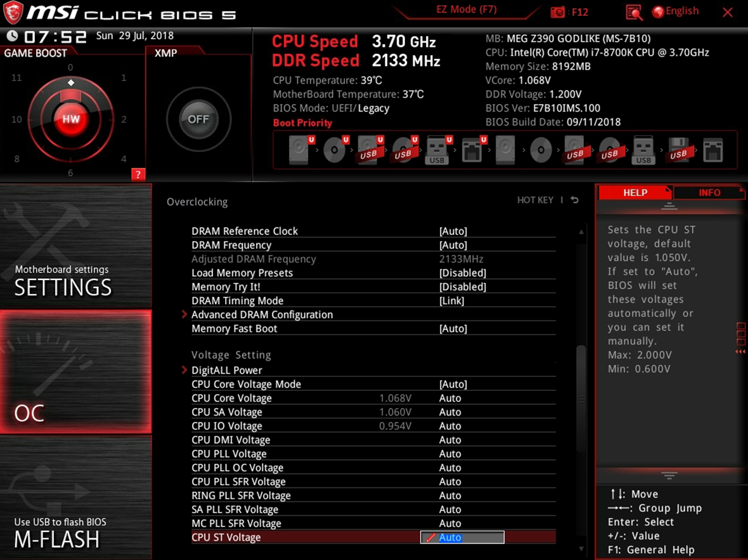Open the M-FLASH section
The width and height of the screenshot is (748, 560).
click(76, 498)
